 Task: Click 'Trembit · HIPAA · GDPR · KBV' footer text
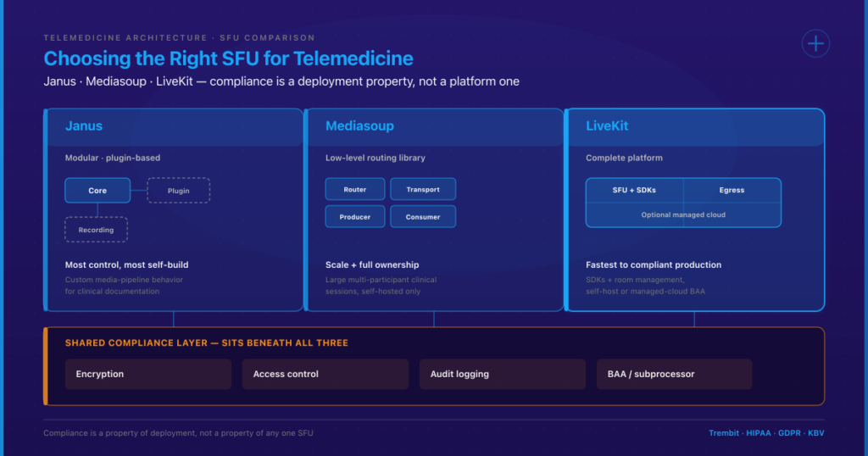click(x=766, y=433)
